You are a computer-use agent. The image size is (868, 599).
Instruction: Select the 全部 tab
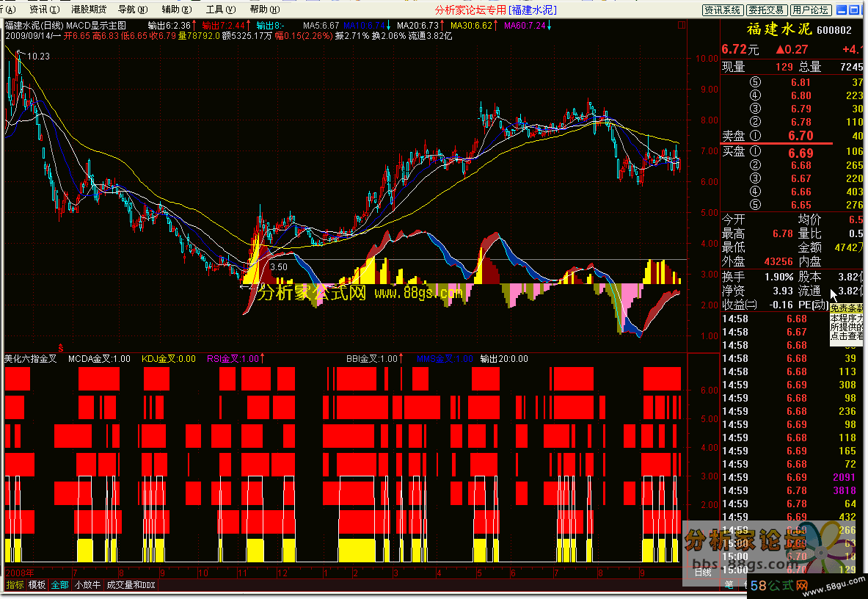coord(59,584)
